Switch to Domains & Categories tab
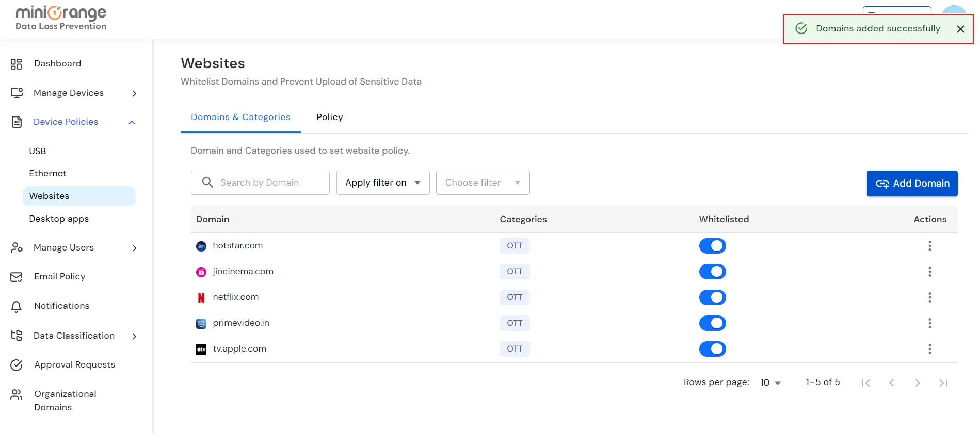The image size is (980, 433). point(240,117)
